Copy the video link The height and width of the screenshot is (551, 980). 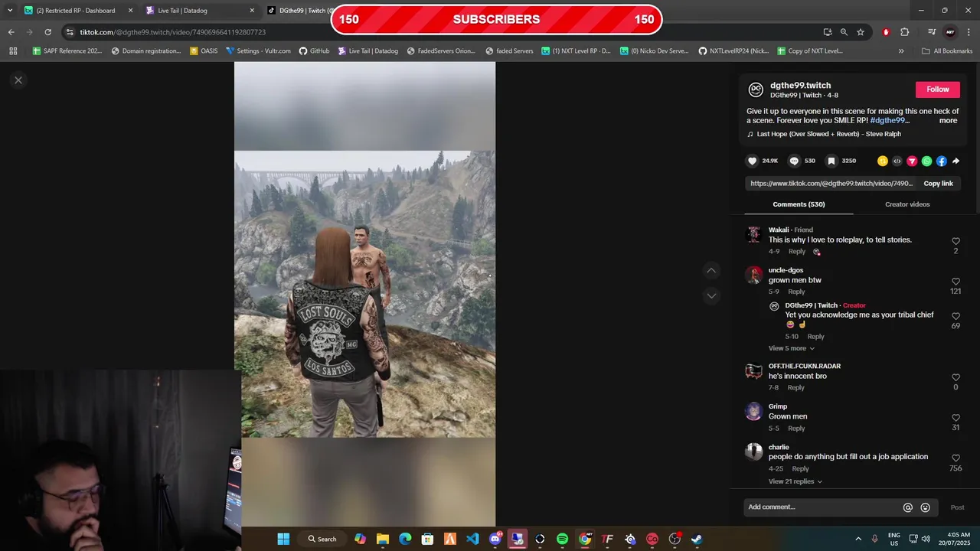938,184
